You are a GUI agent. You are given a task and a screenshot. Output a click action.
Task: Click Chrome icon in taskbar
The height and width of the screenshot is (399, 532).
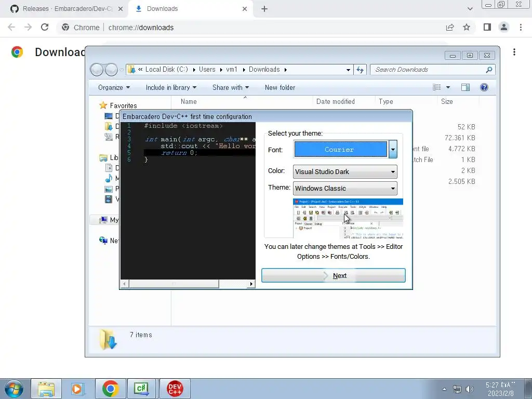coord(110,389)
